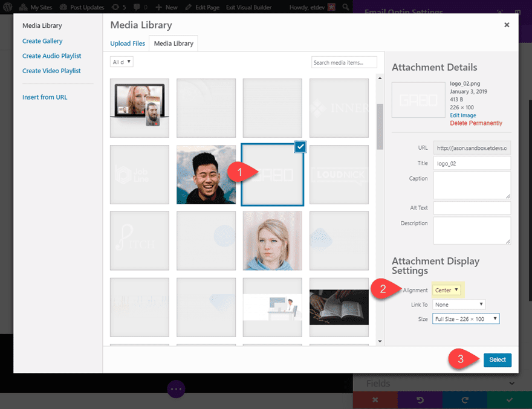This screenshot has width=532, height=409.
Task: Open the Alignment dropdown set to Center
Action: tap(447, 290)
